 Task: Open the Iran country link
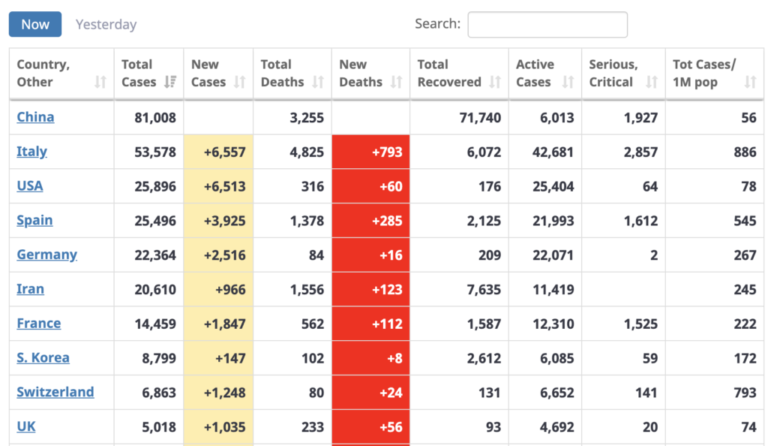(30, 289)
